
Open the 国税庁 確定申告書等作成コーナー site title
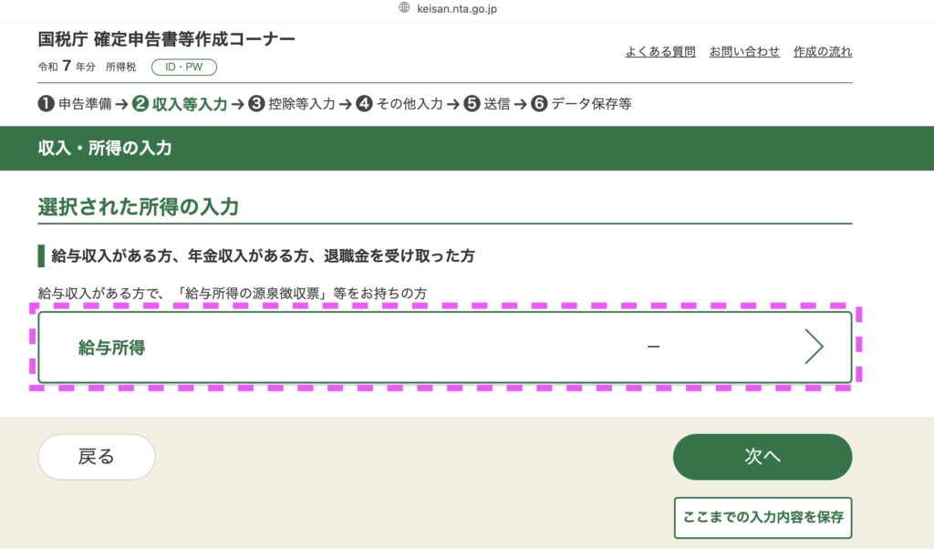pyautogui.click(x=166, y=40)
